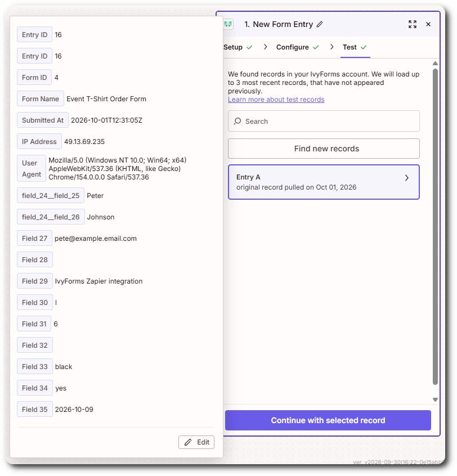Select the Mozilla/5.0 user agent string
This screenshot has height=476, width=457.
(x=118, y=168)
